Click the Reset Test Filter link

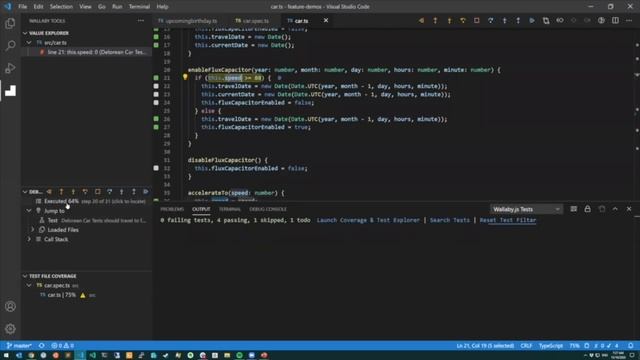click(508, 220)
